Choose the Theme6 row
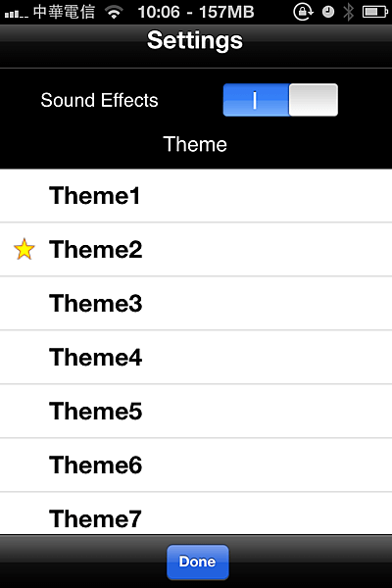The height and width of the screenshot is (588, 392). [196, 465]
